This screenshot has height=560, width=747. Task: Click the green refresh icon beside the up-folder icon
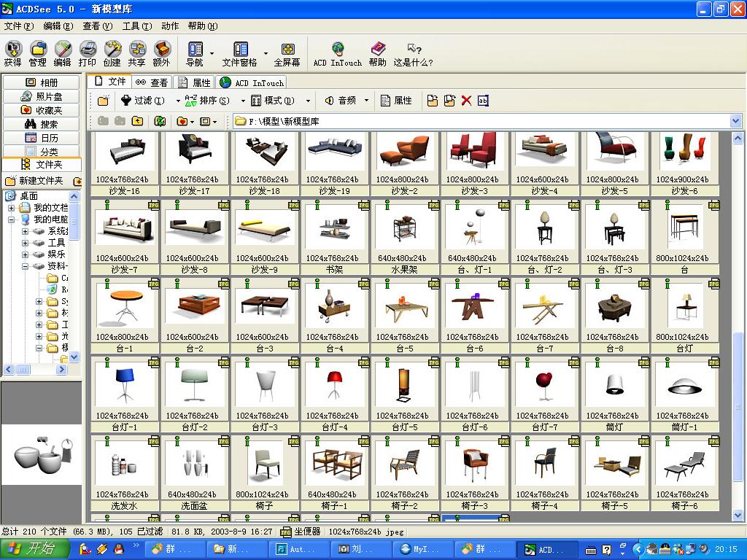click(x=160, y=122)
